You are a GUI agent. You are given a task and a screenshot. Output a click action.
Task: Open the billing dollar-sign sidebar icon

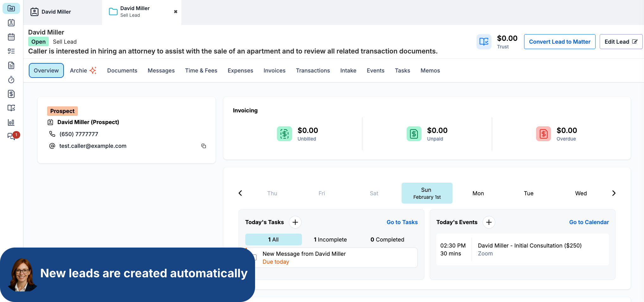11,94
